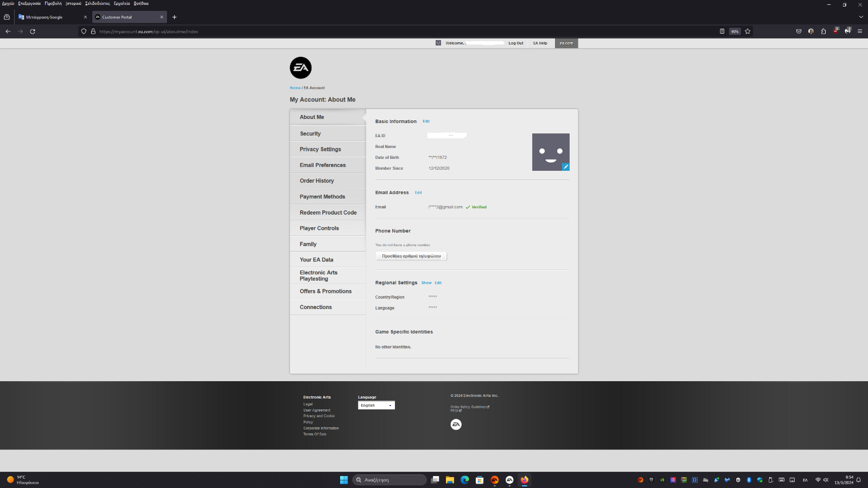
Task: Open the Firefox account avatar
Action: coord(811,31)
